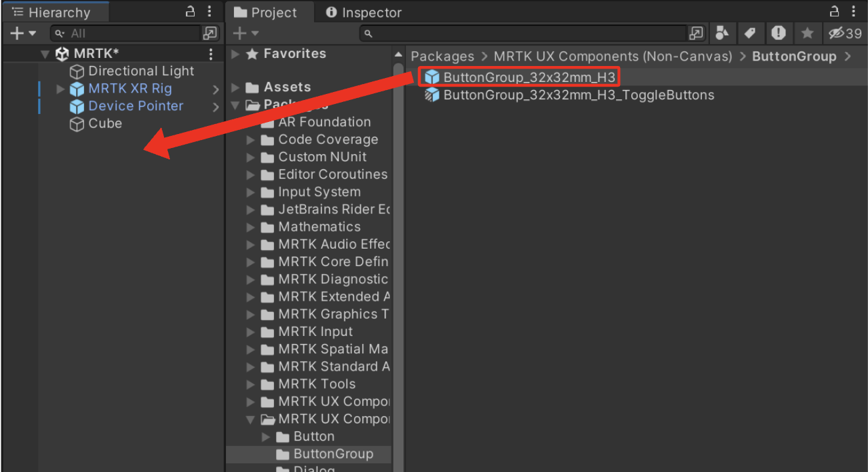Collapse the MRTK scene in Hierarchy
The image size is (868, 472).
pyautogui.click(x=45, y=54)
